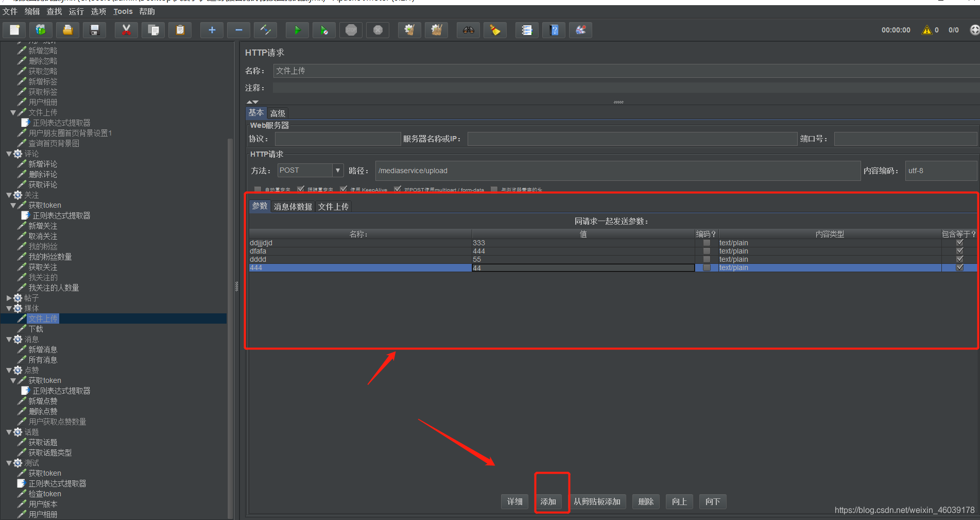
Task: Click the 向下 button
Action: pos(713,501)
